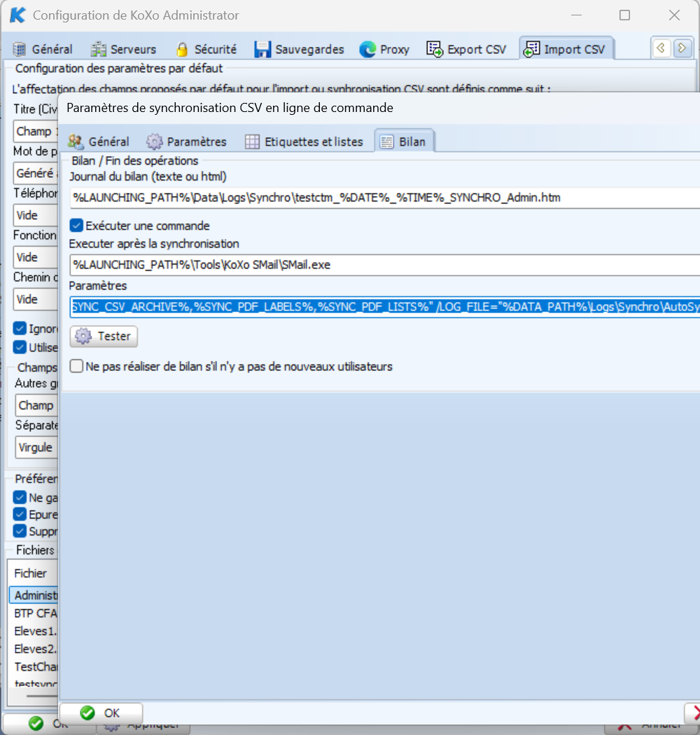Select the BTP CFA file row
The image size is (700, 735).
click(34, 613)
